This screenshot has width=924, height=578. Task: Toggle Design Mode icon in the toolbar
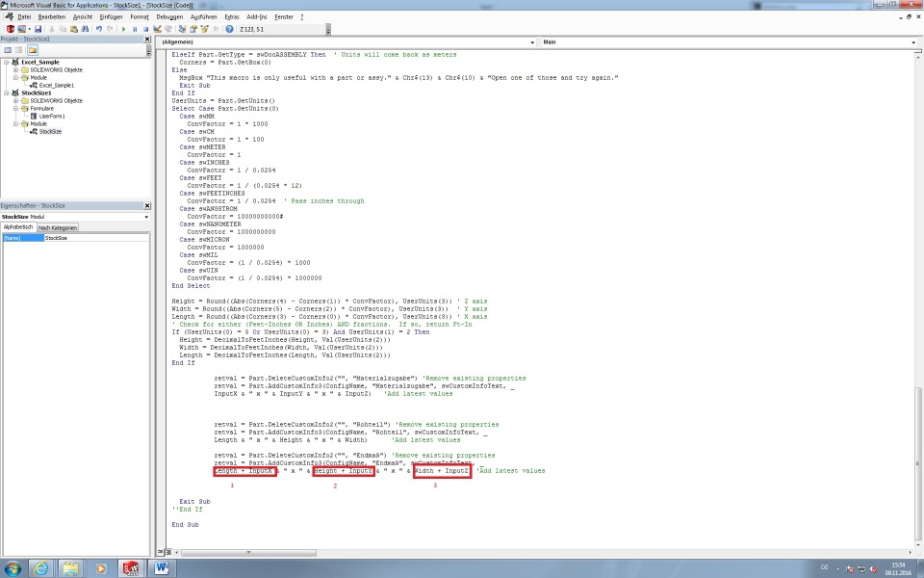157,29
